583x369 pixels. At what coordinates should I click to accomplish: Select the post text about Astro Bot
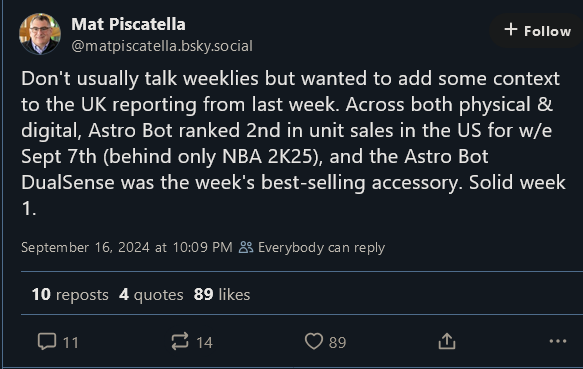[293, 143]
